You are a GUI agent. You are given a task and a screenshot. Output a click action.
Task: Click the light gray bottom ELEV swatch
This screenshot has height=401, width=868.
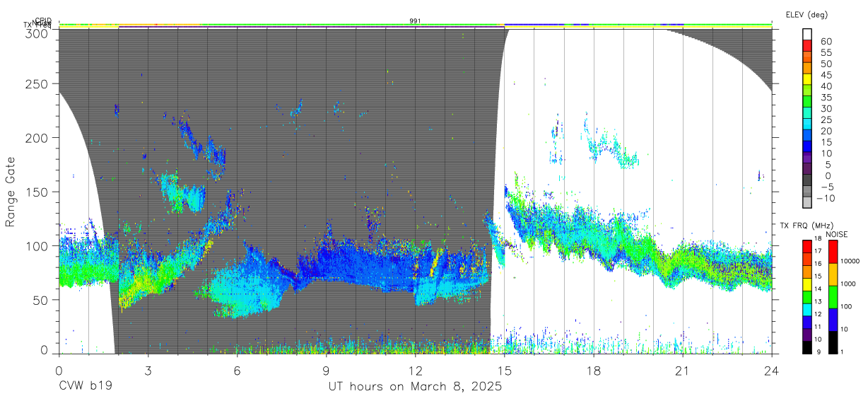tap(808, 202)
